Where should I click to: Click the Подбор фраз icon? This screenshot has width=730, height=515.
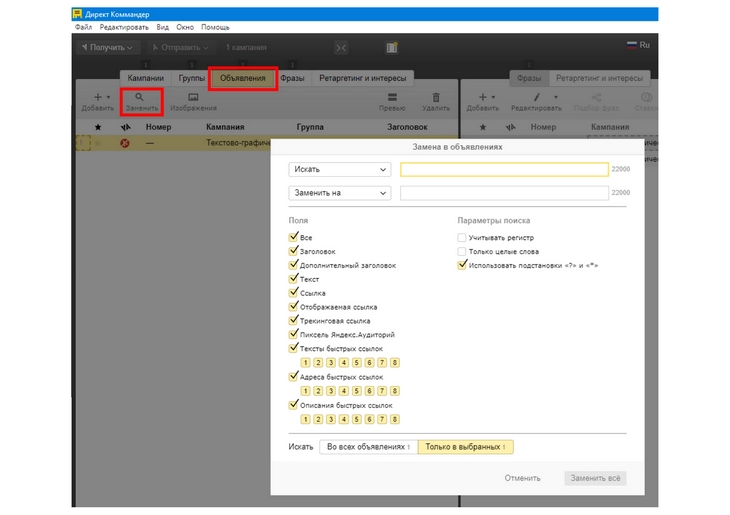point(596,97)
